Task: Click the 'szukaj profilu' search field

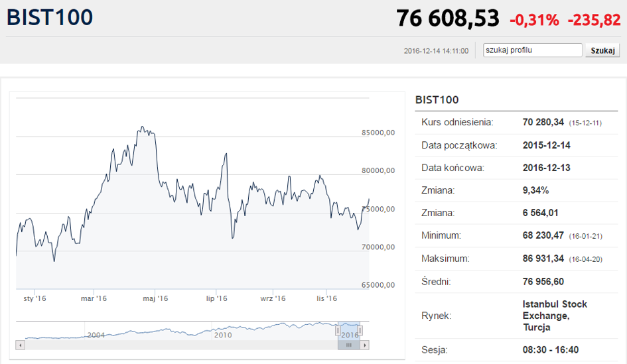Action: 532,50
